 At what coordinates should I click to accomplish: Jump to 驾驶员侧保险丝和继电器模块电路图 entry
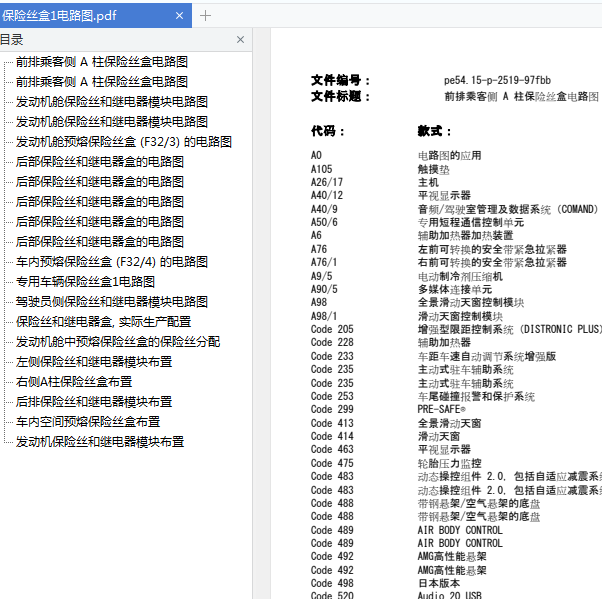tap(112, 302)
